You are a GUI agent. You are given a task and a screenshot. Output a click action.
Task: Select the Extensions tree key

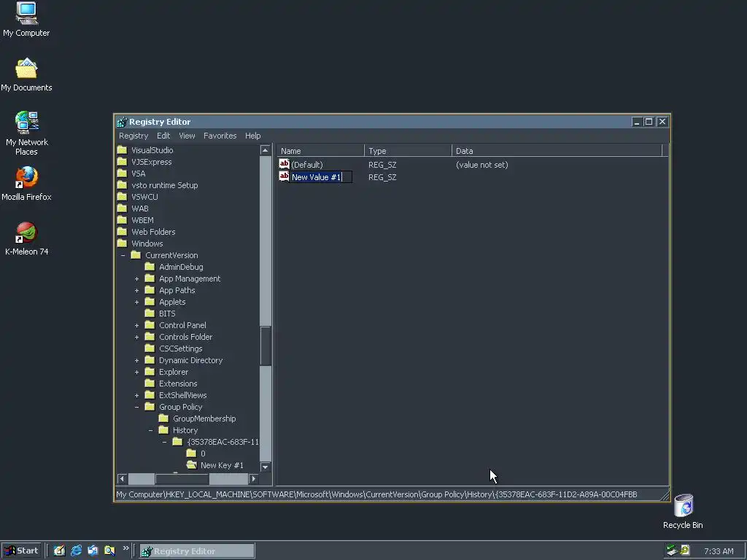point(178,384)
